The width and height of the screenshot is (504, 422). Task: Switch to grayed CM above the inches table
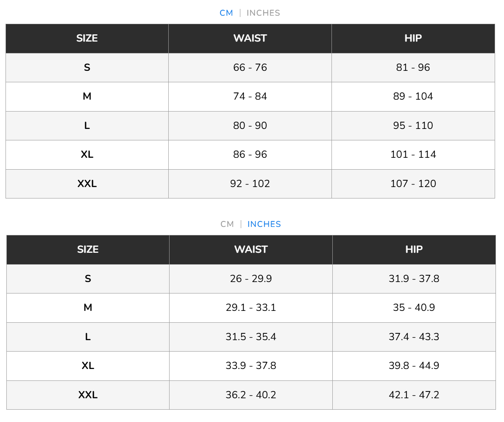[x=227, y=224]
